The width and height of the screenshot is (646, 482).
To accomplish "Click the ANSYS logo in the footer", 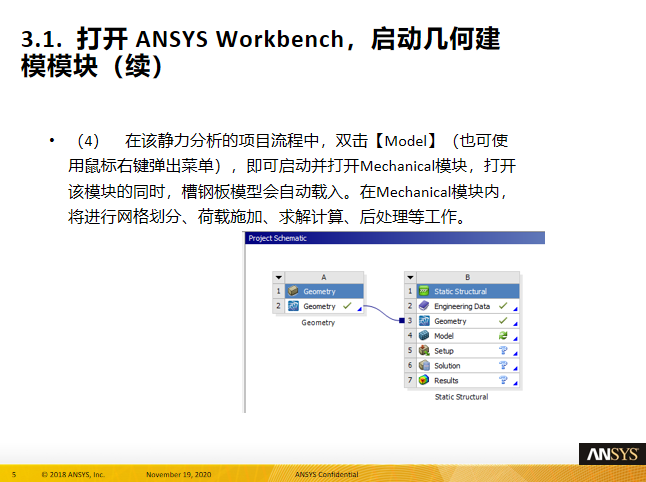I will (x=607, y=453).
